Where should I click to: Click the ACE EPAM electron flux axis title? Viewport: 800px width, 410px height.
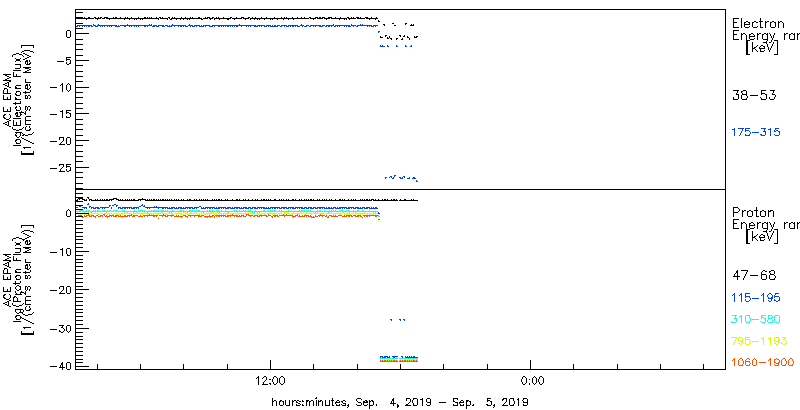[x=21, y=99]
